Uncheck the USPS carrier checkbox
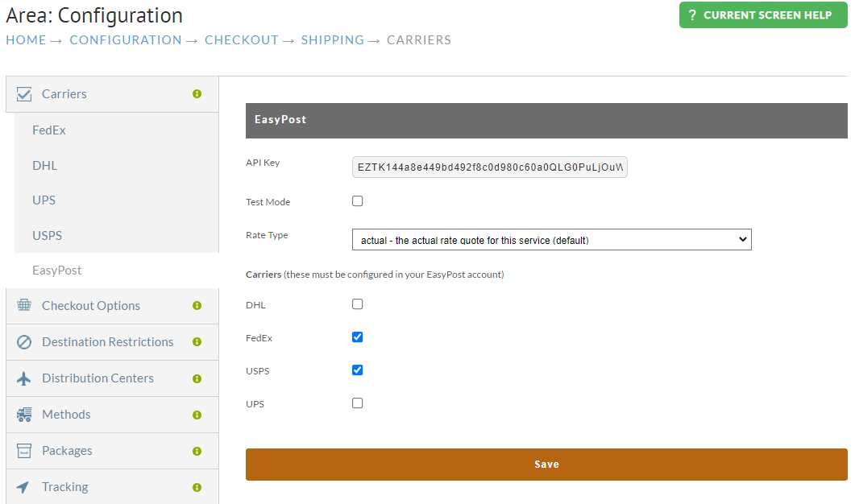The width and height of the screenshot is (855, 504). point(357,370)
